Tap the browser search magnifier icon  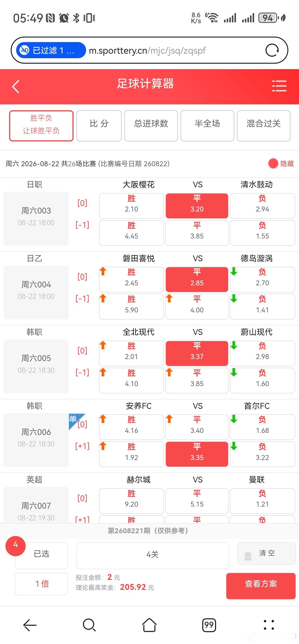(x=89, y=625)
